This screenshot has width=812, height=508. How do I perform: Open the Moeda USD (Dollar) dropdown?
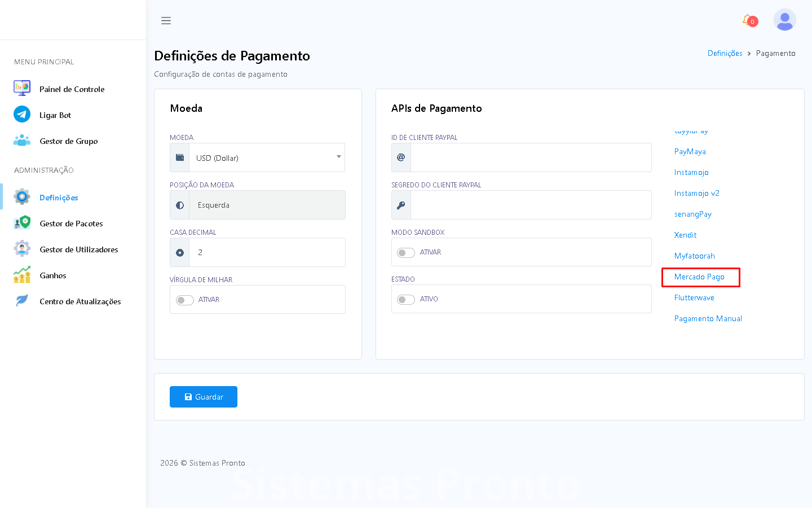tap(266, 158)
